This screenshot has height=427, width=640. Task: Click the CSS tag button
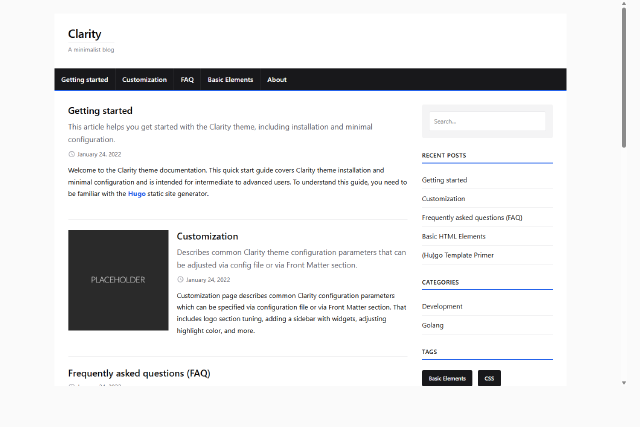coord(489,379)
